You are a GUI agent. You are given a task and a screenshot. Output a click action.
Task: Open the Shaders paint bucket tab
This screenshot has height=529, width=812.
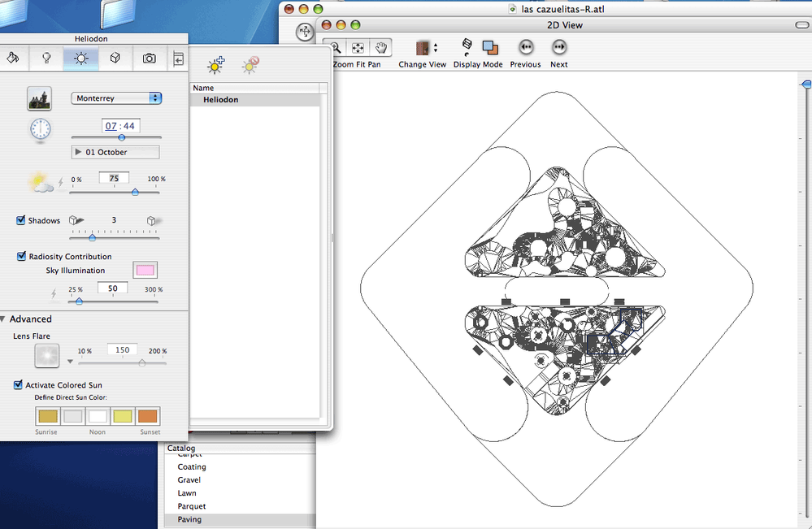13,59
